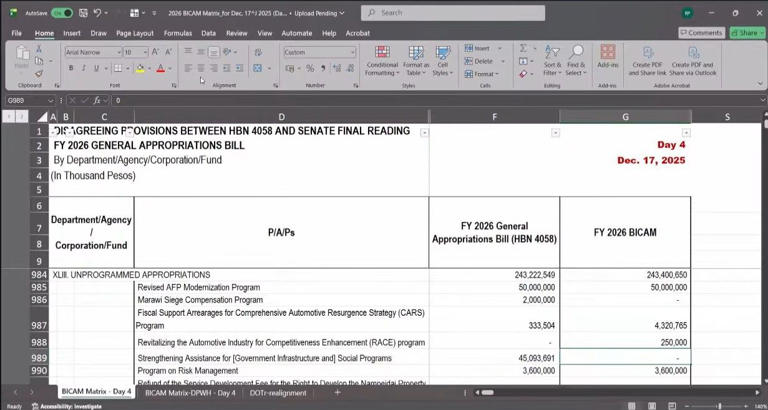768x410 pixels.
Task: Open the Page Layout ribbon tab
Action: (x=135, y=33)
